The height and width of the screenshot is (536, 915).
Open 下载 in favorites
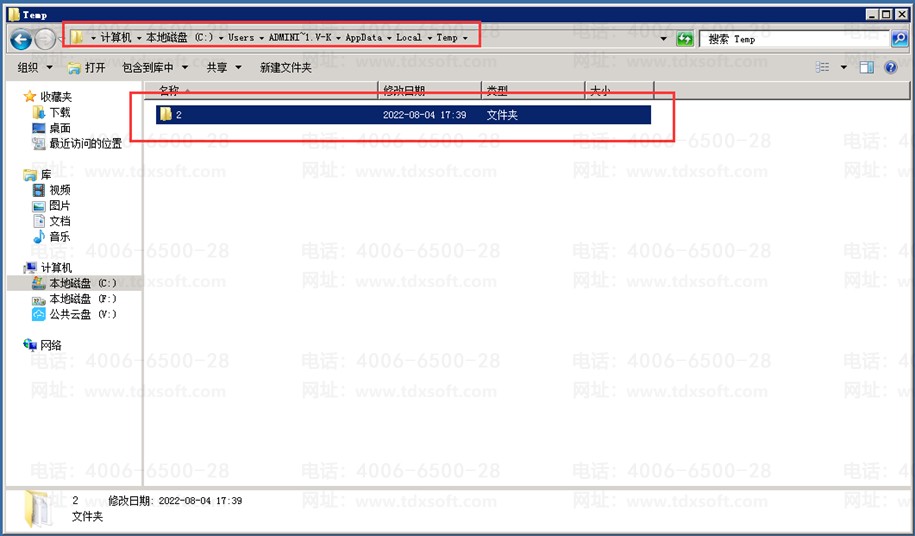coord(60,112)
